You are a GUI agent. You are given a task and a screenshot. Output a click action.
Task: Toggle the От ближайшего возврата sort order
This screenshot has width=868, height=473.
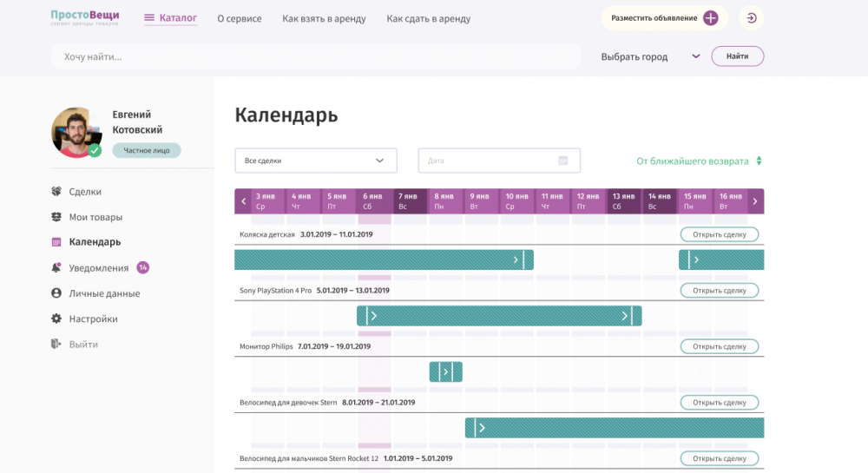(x=759, y=161)
